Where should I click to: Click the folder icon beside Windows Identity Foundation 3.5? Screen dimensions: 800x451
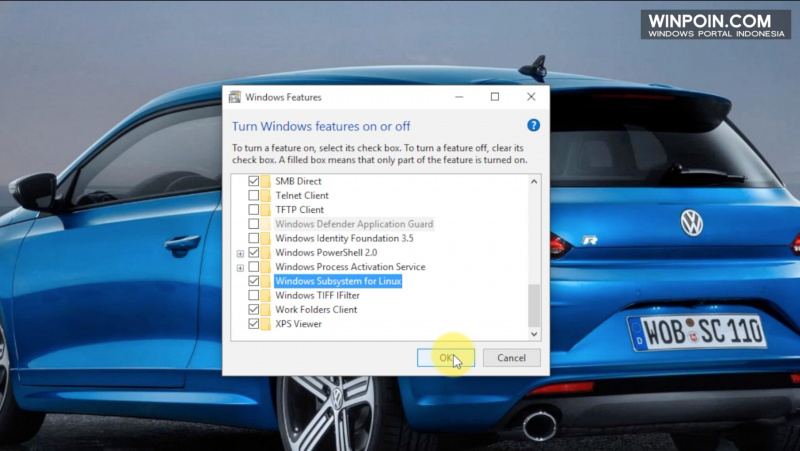(265, 238)
